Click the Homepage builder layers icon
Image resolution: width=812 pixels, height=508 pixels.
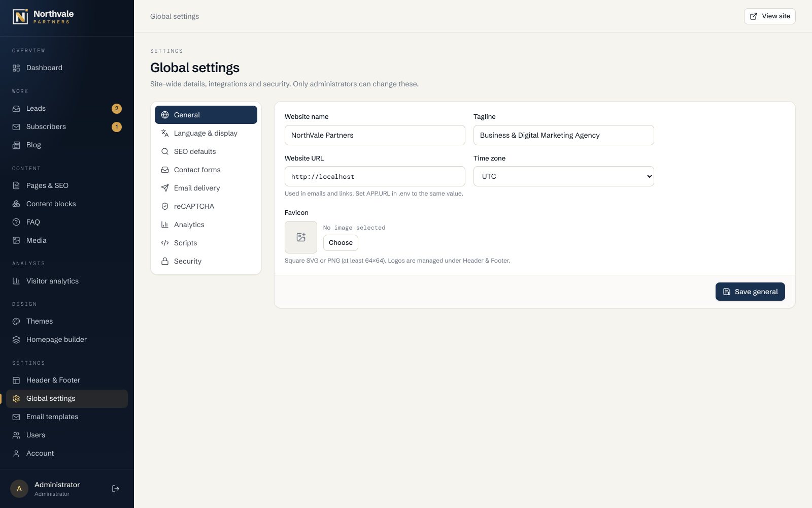[16, 340]
